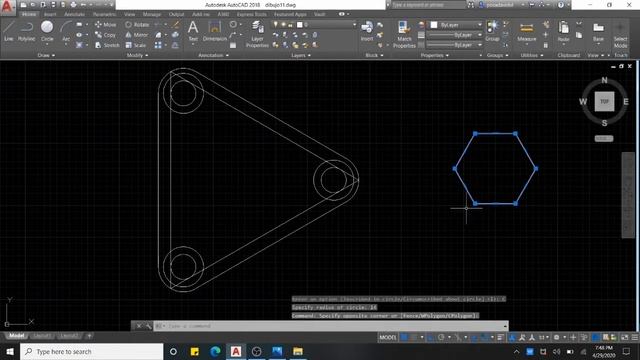
Task: Open the lineweight ByLayer dropdown
Action: pyautogui.click(x=456, y=35)
